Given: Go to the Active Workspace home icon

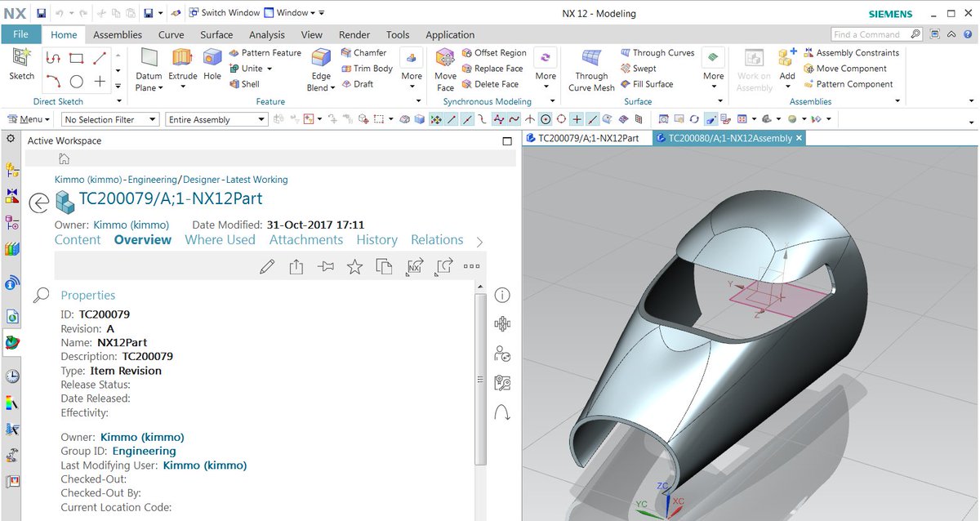Looking at the screenshot, I should click(64, 158).
